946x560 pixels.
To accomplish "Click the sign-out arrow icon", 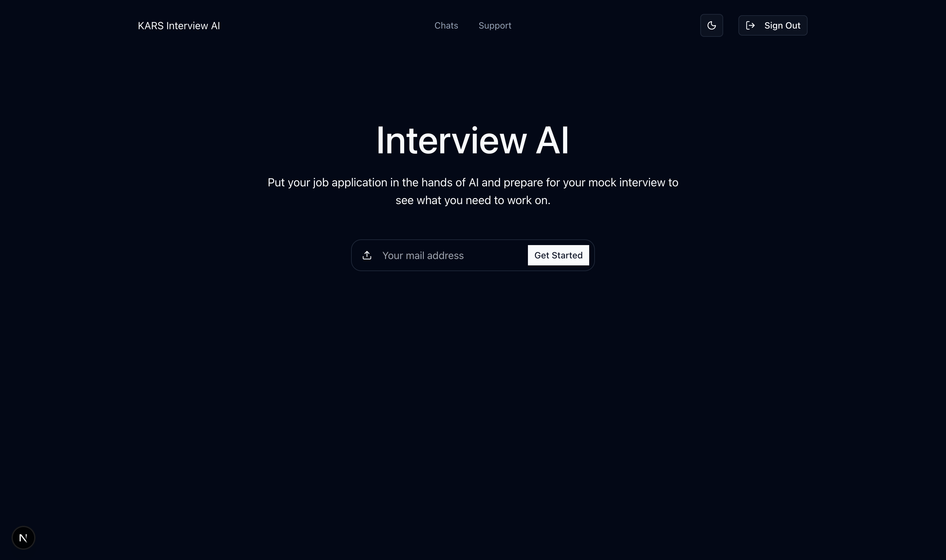I will point(750,25).
